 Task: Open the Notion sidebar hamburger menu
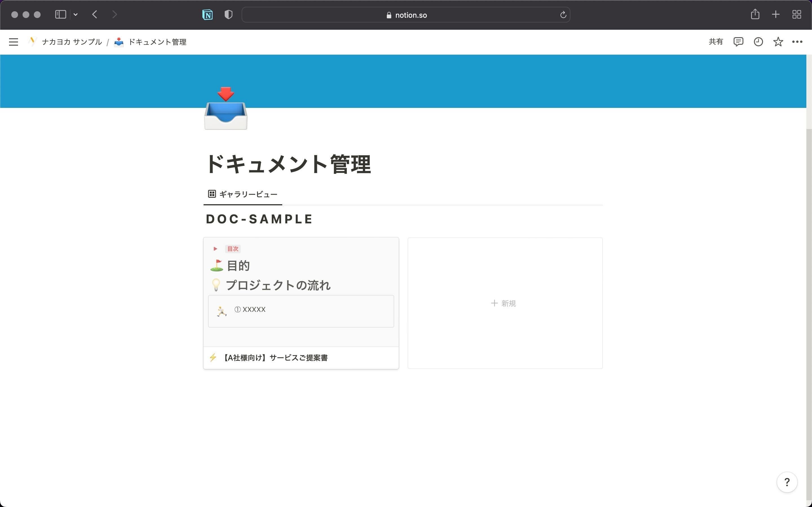click(x=14, y=42)
